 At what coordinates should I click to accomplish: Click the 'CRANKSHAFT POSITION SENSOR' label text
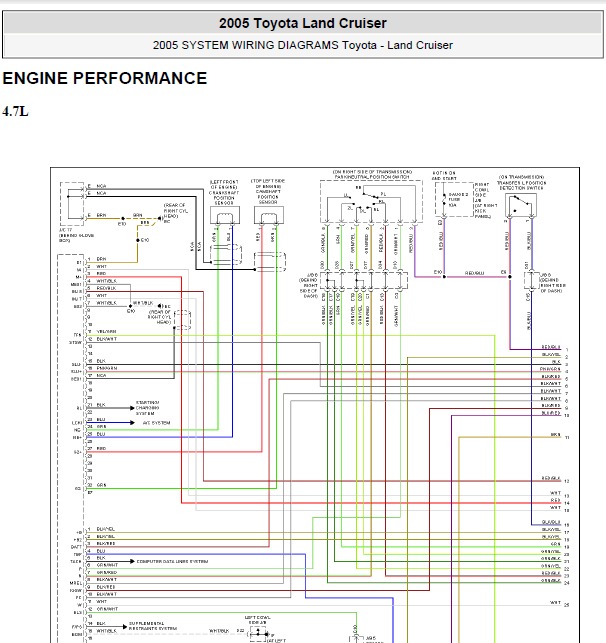tap(224, 197)
